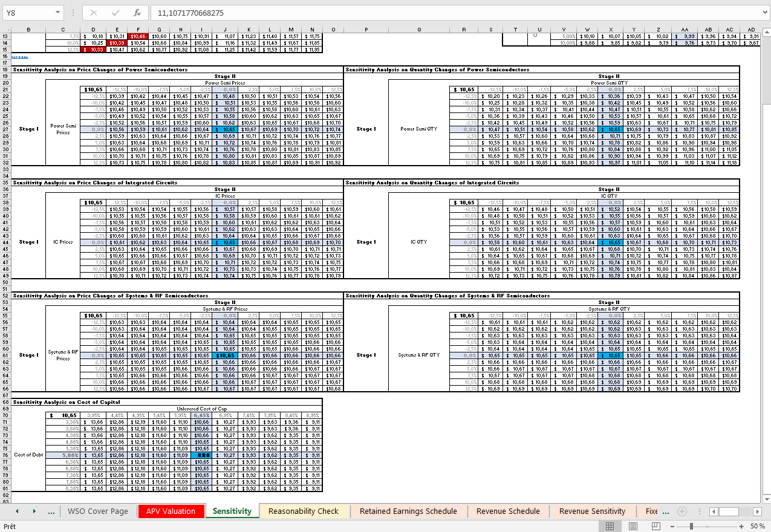Click the Enter checkmark in formula bar
Image resolution: width=771 pixels, height=532 pixels.
point(115,12)
